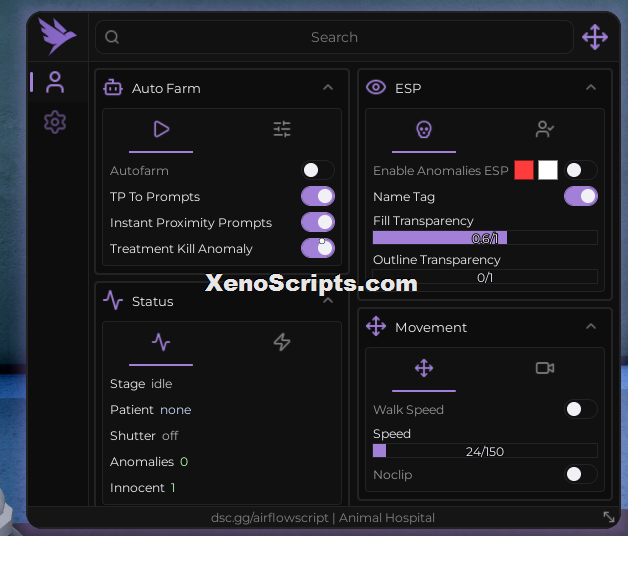
Task: Click the Innocent 1 status row
Action: [x=142, y=487]
